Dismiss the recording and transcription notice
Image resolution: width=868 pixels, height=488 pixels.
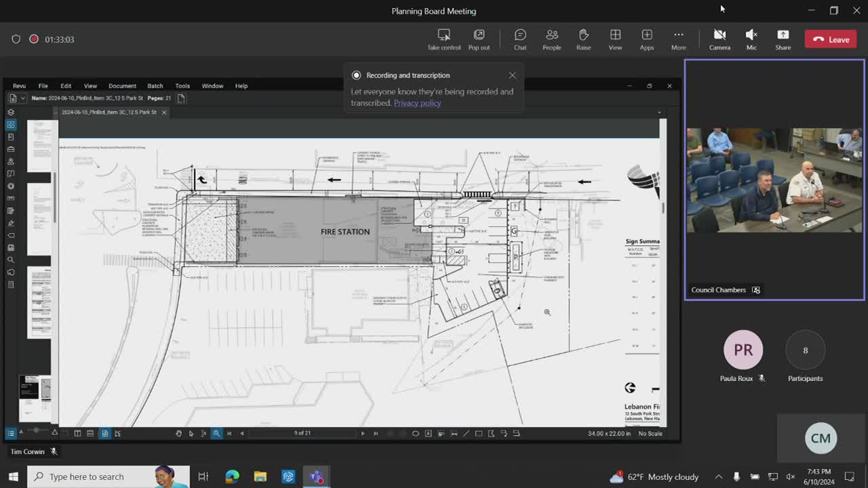click(512, 75)
